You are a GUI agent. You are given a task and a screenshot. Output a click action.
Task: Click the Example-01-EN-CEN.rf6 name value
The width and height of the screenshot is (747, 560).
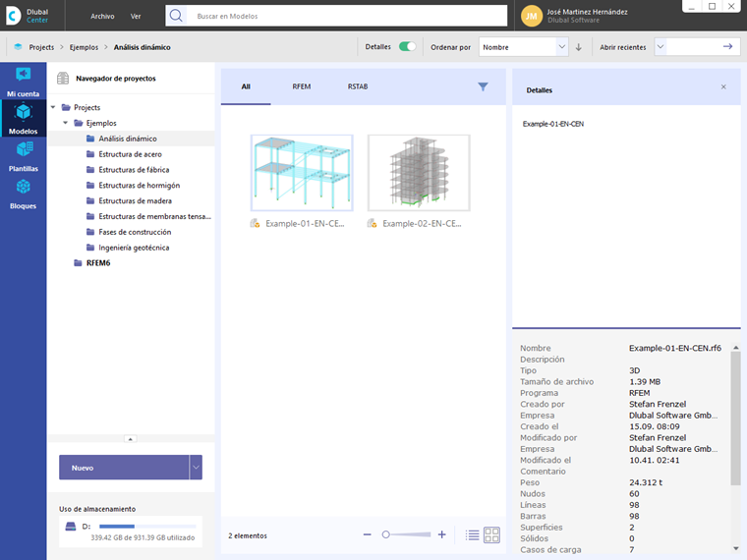click(675, 348)
